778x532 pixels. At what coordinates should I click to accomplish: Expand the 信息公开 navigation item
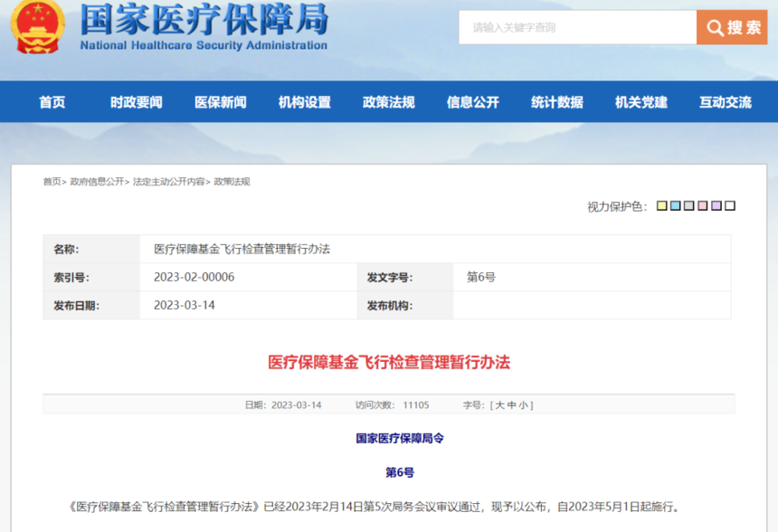click(473, 102)
